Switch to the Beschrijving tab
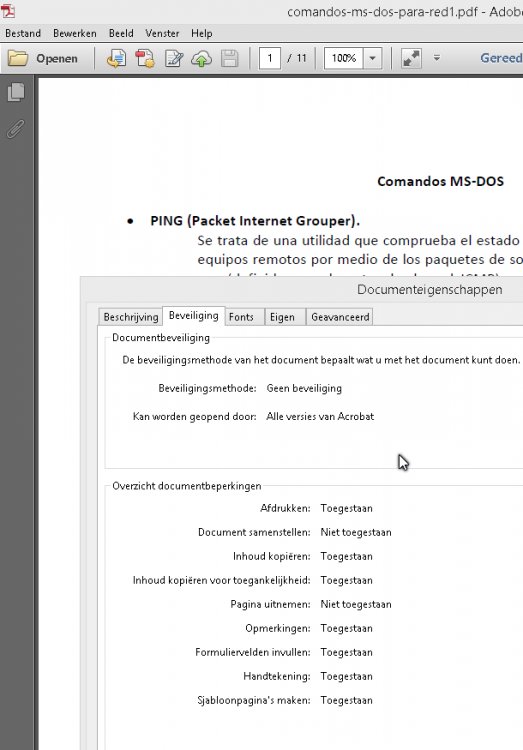The height and width of the screenshot is (750, 523). coord(131,317)
